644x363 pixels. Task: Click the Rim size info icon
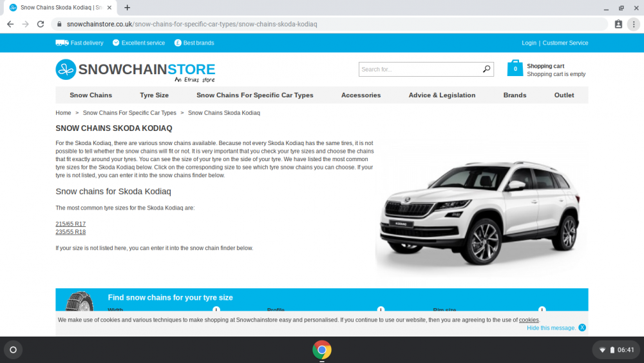pos(542,309)
